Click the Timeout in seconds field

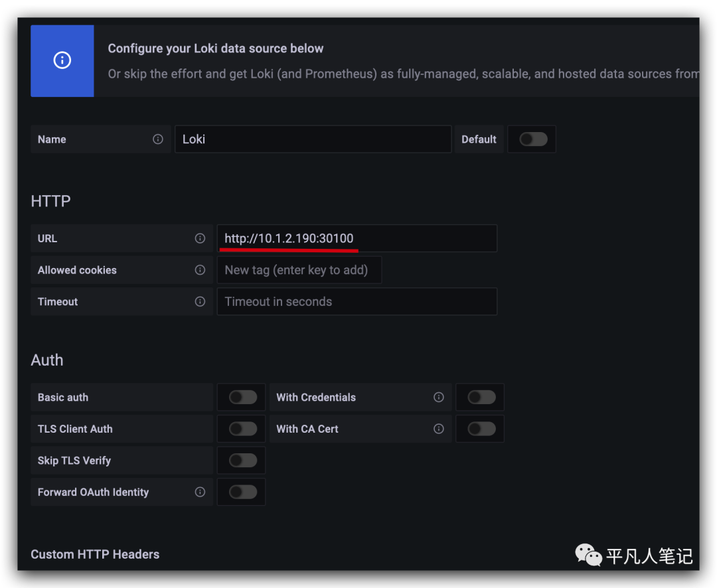click(x=357, y=301)
